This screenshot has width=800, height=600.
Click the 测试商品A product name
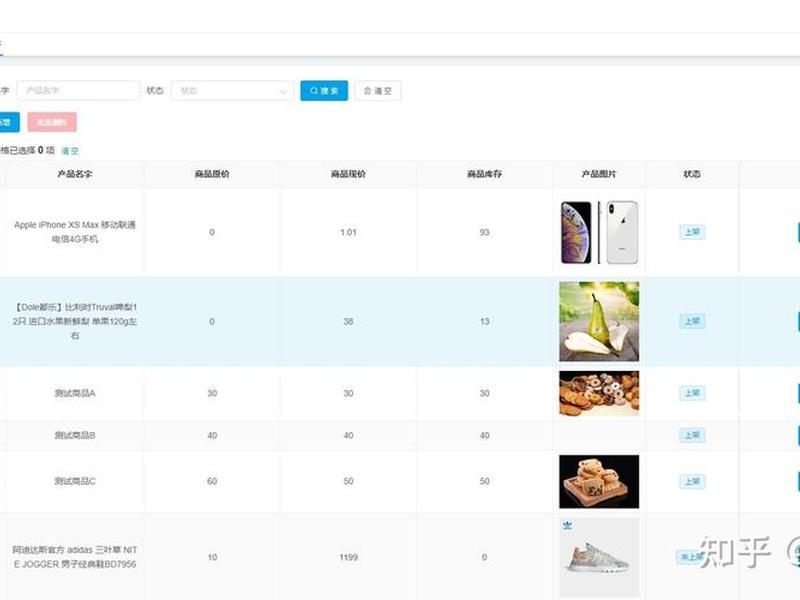pos(74,393)
